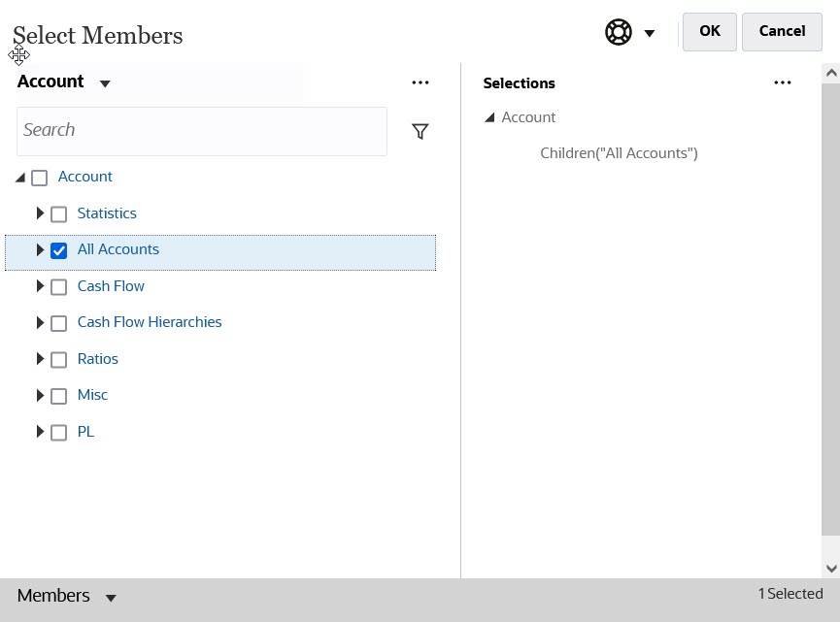840x622 pixels.
Task: Select the Misc member link
Action: point(92,395)
